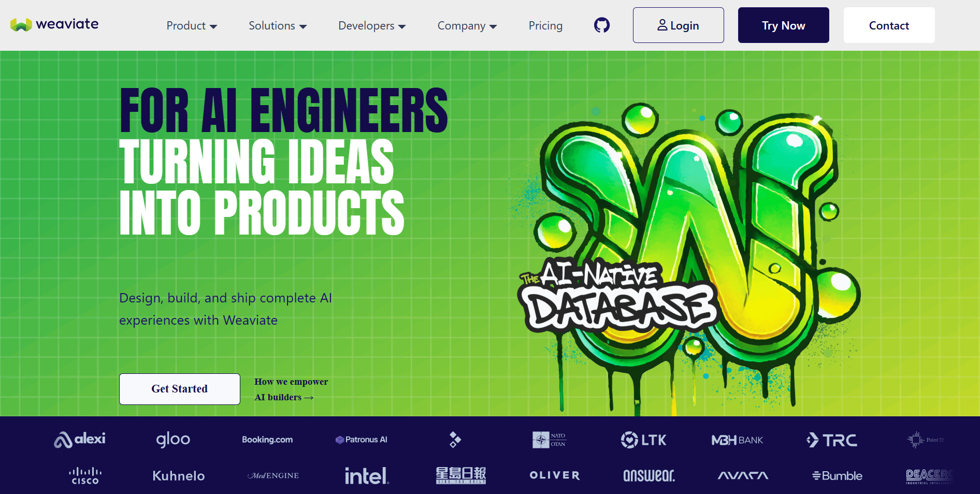
Task: Select the MBH Bank logo
Action: point(737,440)
